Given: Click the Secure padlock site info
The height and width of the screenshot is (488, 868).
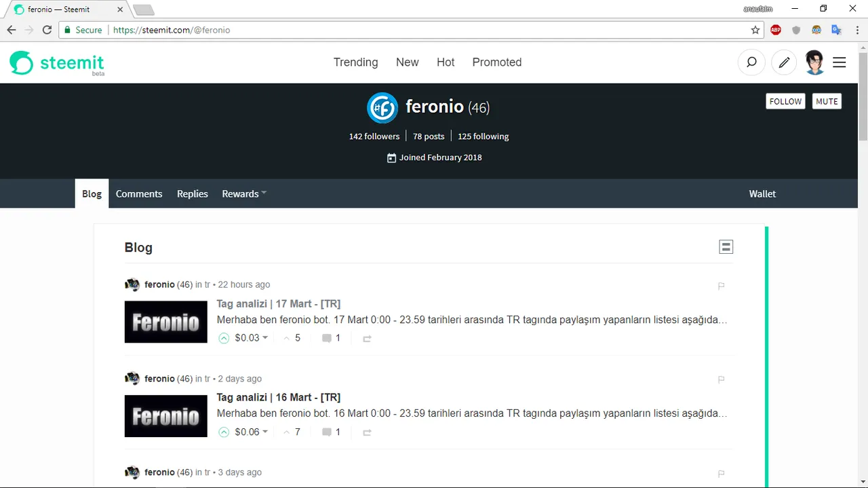Looking at the screenshot, I should [x=83, y=30].
